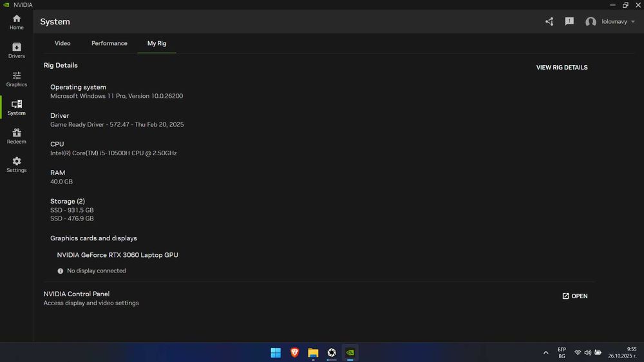
Task: Click the share icon in header
Action: point(549,21)
